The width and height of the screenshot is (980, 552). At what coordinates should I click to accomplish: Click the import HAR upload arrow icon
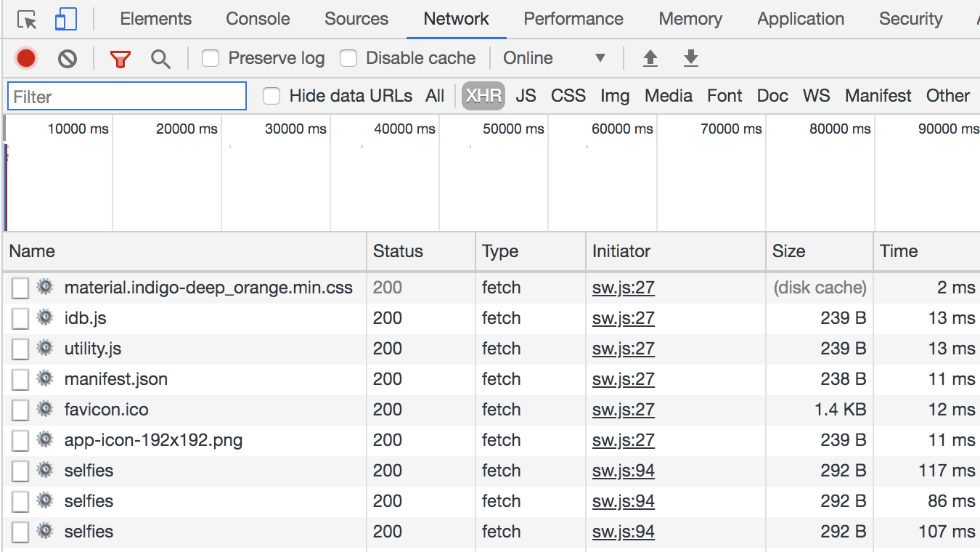pyautogui.click(x=650, y=58)
